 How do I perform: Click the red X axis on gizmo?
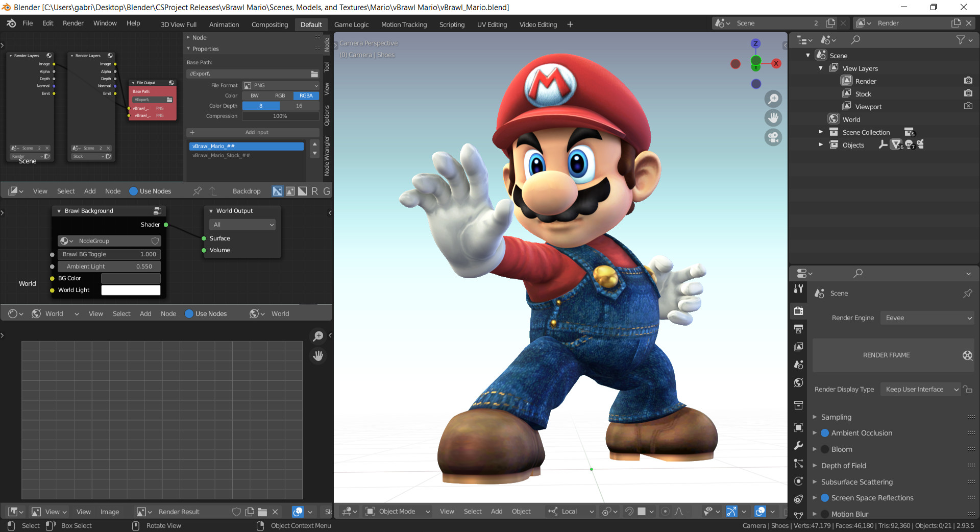coord(776,64)
